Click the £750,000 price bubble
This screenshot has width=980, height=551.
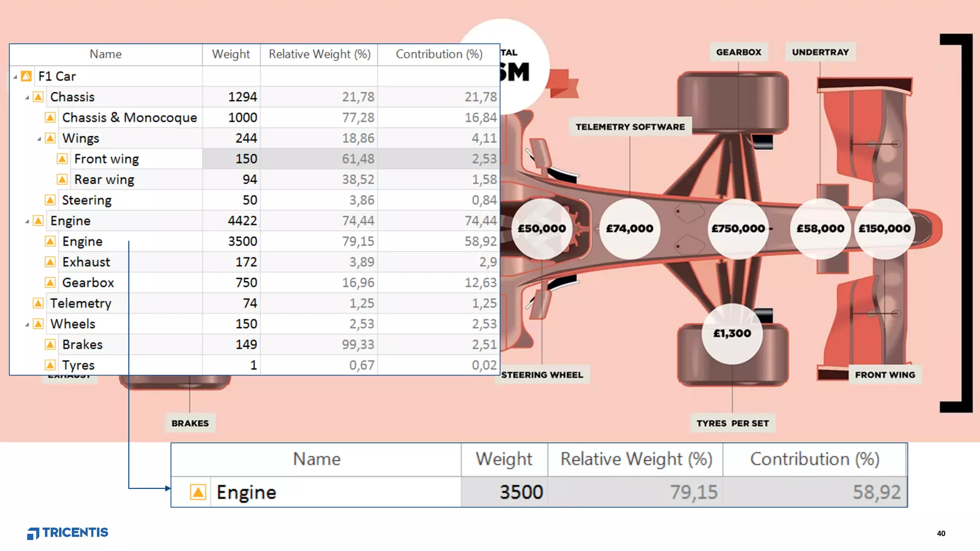[738, 229]
